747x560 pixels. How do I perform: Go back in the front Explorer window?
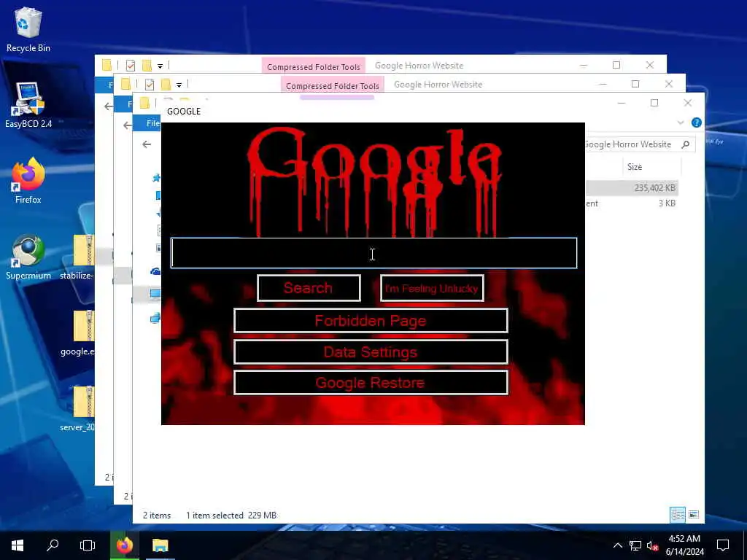tap(146, 144)
